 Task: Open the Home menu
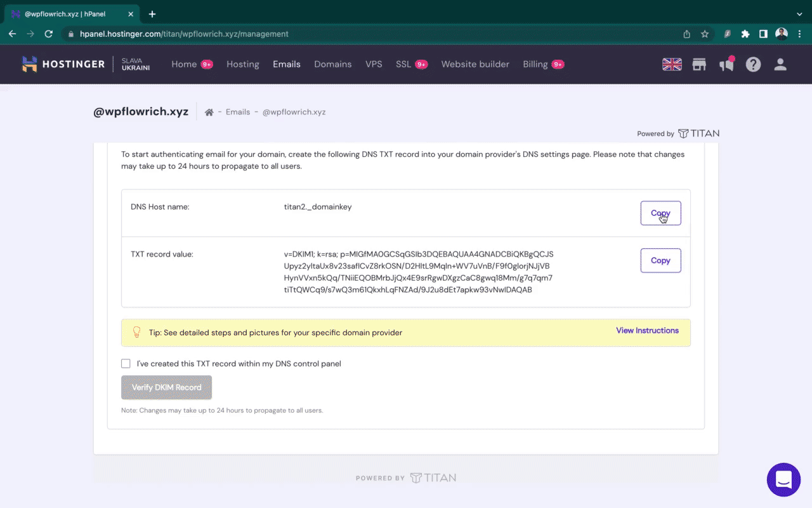tap(184, 64)
